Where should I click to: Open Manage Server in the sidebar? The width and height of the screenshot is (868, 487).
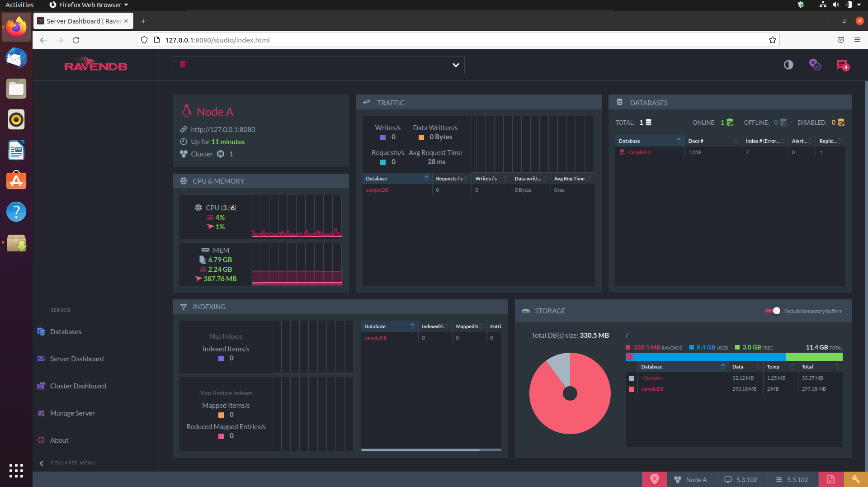[x=72, y=413]
